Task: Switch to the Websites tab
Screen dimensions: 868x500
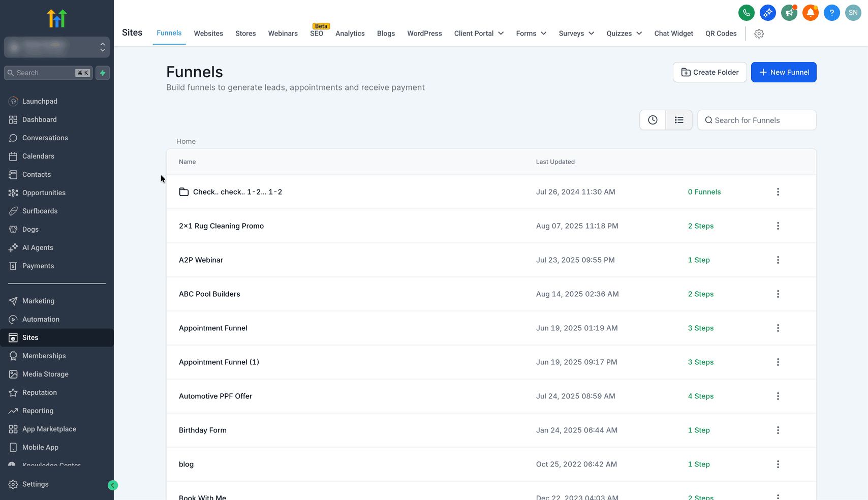Action: point(208,34)
